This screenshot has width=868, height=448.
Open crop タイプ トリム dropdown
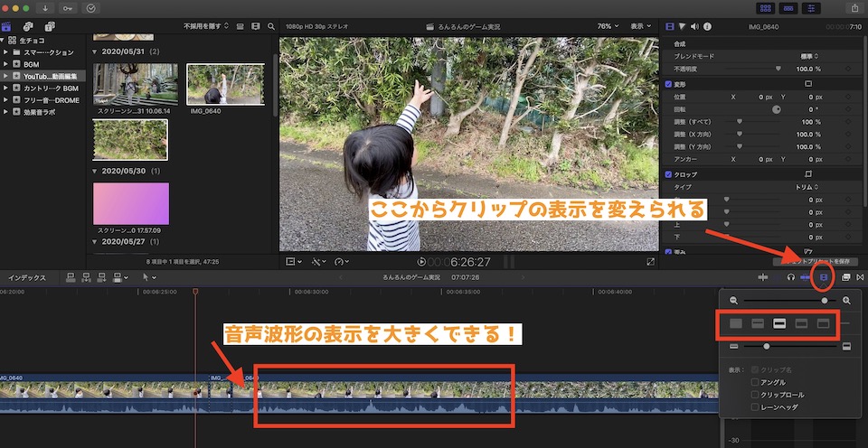tap(807, 187)
